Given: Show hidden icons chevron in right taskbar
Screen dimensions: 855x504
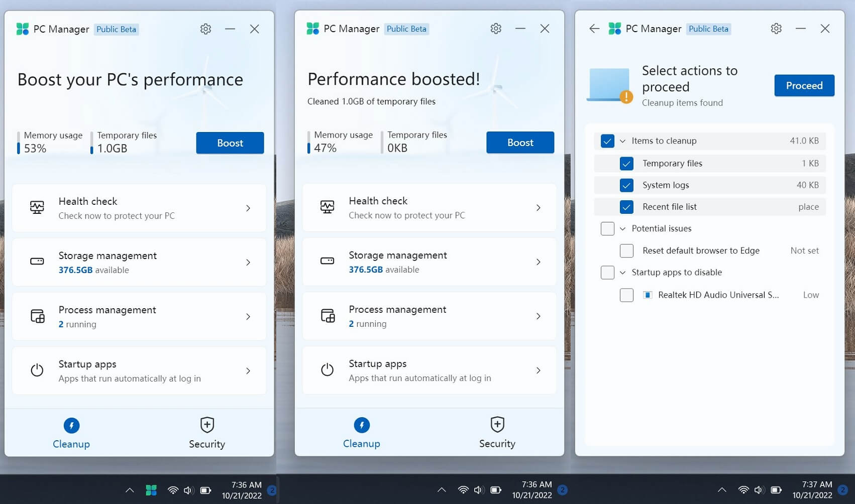Looking at the screenshot, I should point(722,490).
